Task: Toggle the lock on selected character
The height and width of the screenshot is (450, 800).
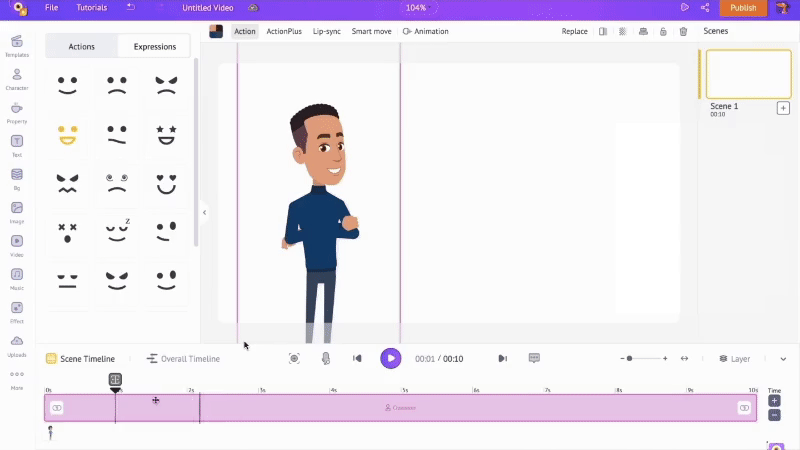Action: [663, 31]
